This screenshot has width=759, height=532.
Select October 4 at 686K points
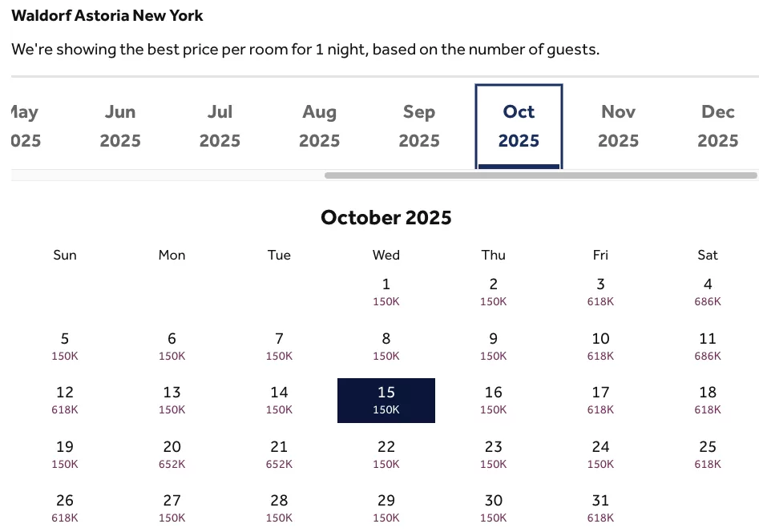[x=708, y=292]
